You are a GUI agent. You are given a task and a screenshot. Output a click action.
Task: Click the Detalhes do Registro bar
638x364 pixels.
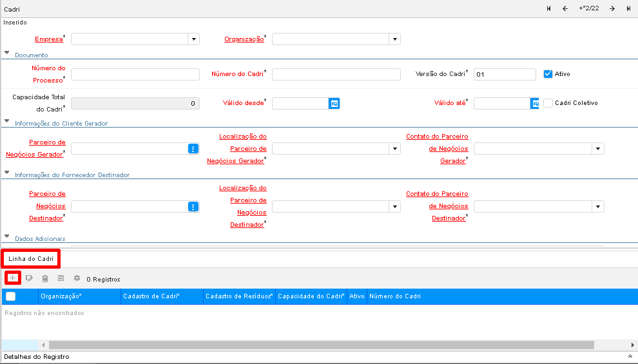[x=319, y=357]
